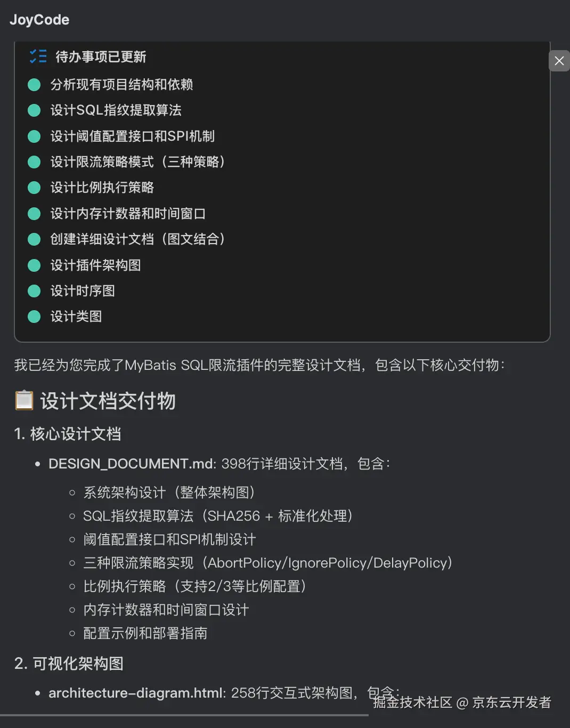Click the green status dot for 设计类图
The image size is (570, 728).
point(34,316)
